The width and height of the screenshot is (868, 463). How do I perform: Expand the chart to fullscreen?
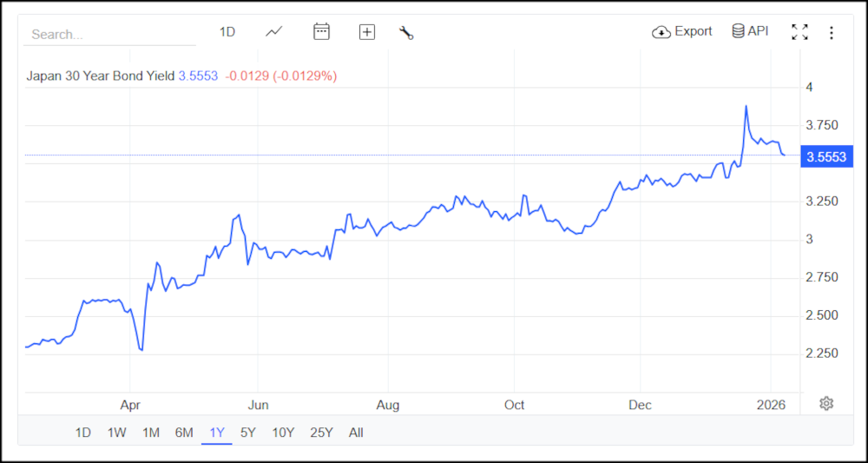799,32
